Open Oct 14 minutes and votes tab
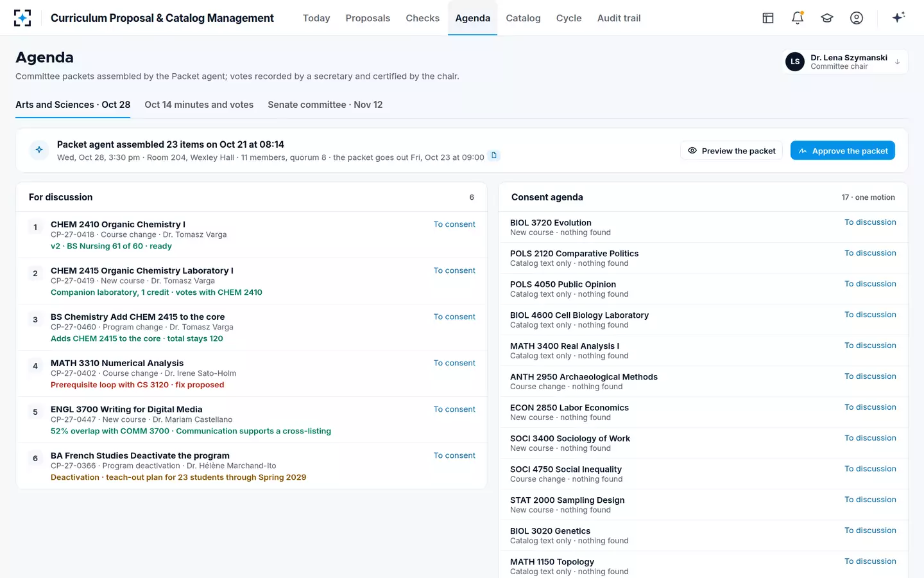This screenshot has width=924, height=578. [199, 105]
